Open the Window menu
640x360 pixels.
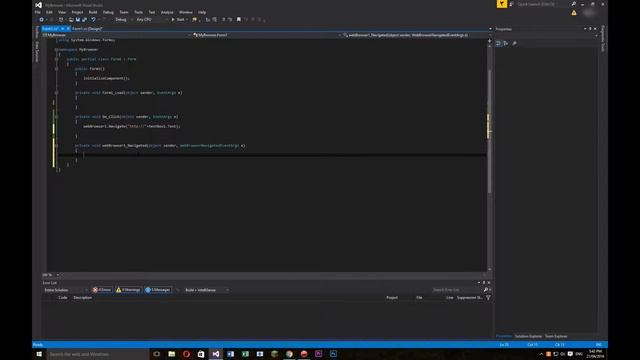click(x=185, y=12)
